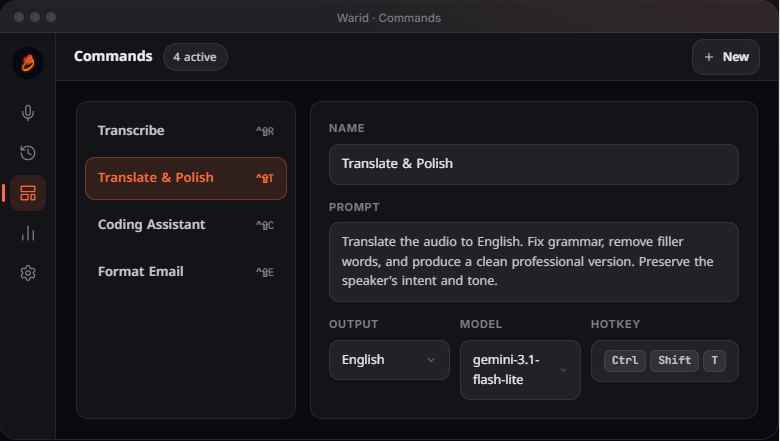Click the 4 active badge

pos(195,57)
